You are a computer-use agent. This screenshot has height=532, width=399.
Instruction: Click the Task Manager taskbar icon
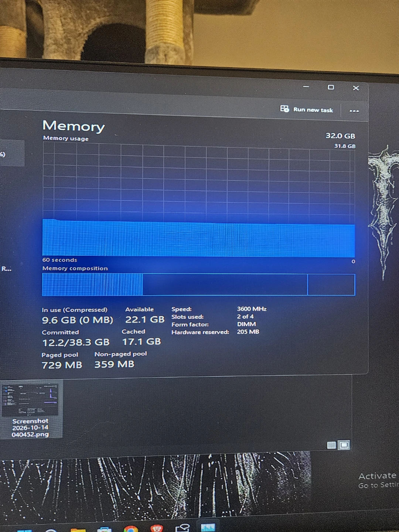click(x=208, y=527)
